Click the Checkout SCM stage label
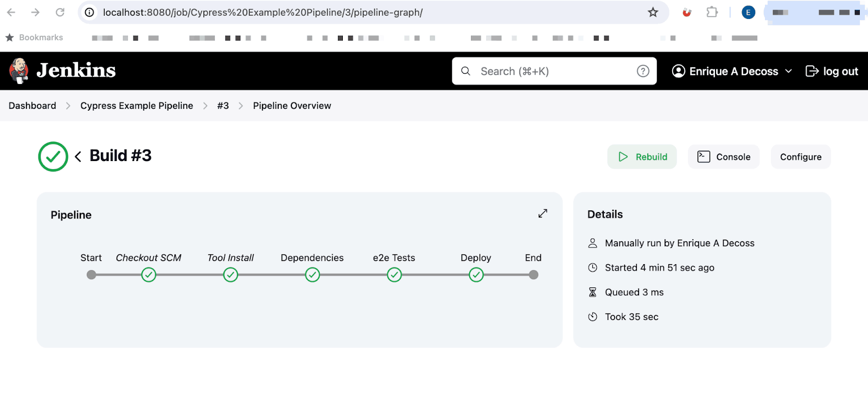The width and height of the screenshot is (868, 404). (149, 258)
